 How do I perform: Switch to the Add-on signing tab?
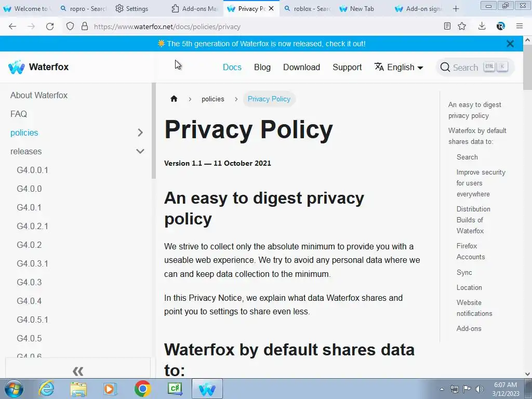tap(419, 9)
